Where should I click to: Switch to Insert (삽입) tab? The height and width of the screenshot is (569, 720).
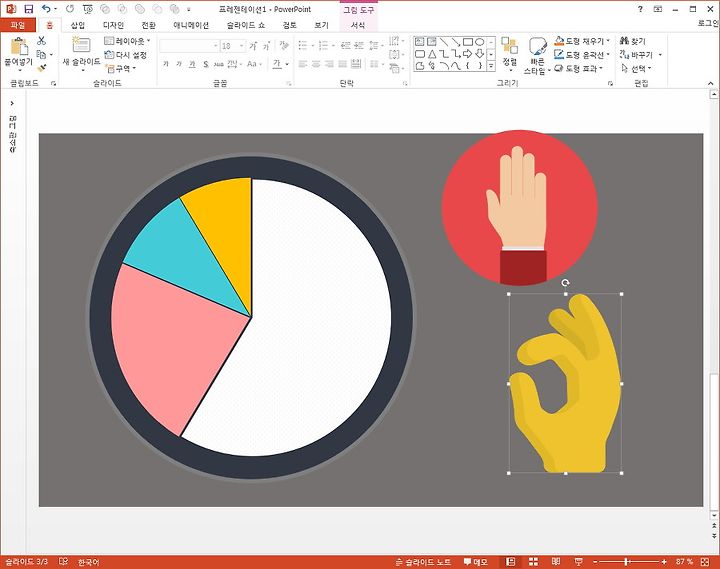pyautogui.click(x=78, y=25)
